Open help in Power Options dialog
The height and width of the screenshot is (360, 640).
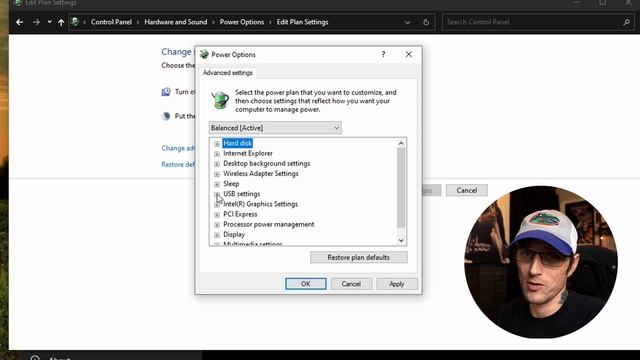[x=383, y=54]
